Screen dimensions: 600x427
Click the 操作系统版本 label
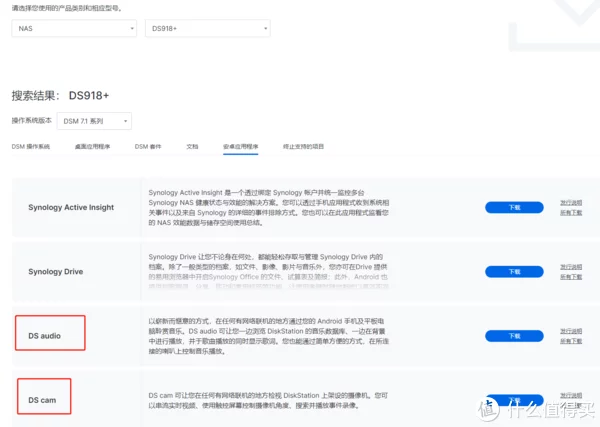31,121
